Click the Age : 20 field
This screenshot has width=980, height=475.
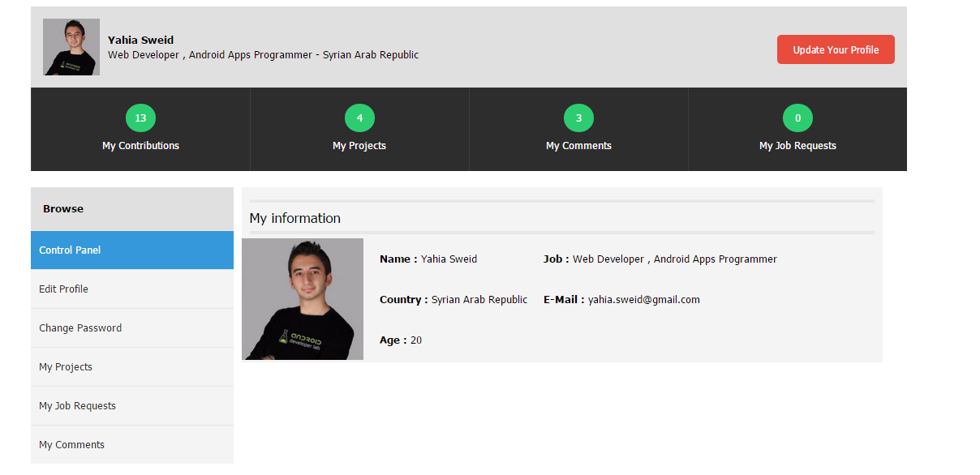pyautogui.click(x=401, y=340)
